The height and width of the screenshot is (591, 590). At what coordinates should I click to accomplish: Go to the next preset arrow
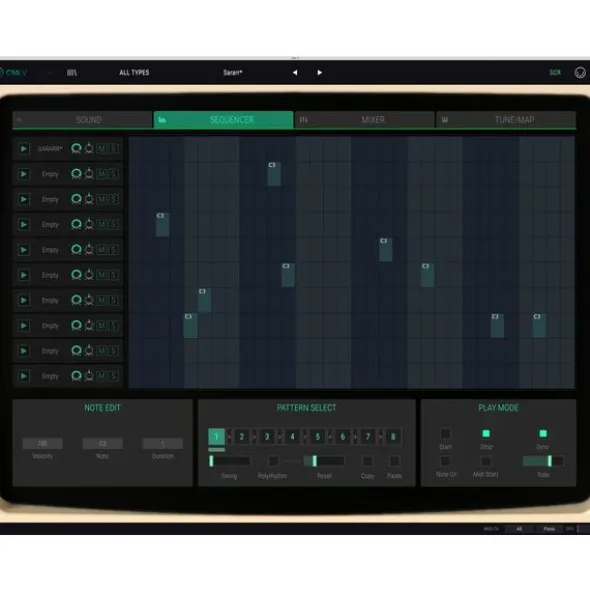click(319, 72)
